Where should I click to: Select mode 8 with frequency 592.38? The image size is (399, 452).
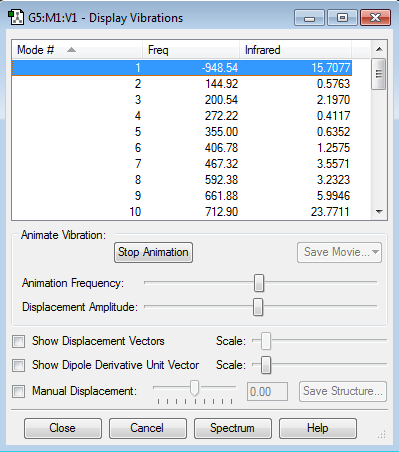click(x=182, y=180)
